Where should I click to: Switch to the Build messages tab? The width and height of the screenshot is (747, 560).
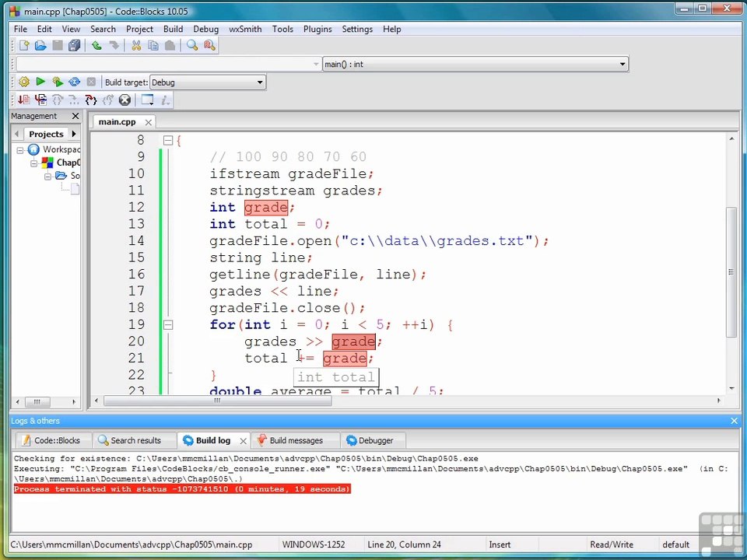[x=296, y=440]
